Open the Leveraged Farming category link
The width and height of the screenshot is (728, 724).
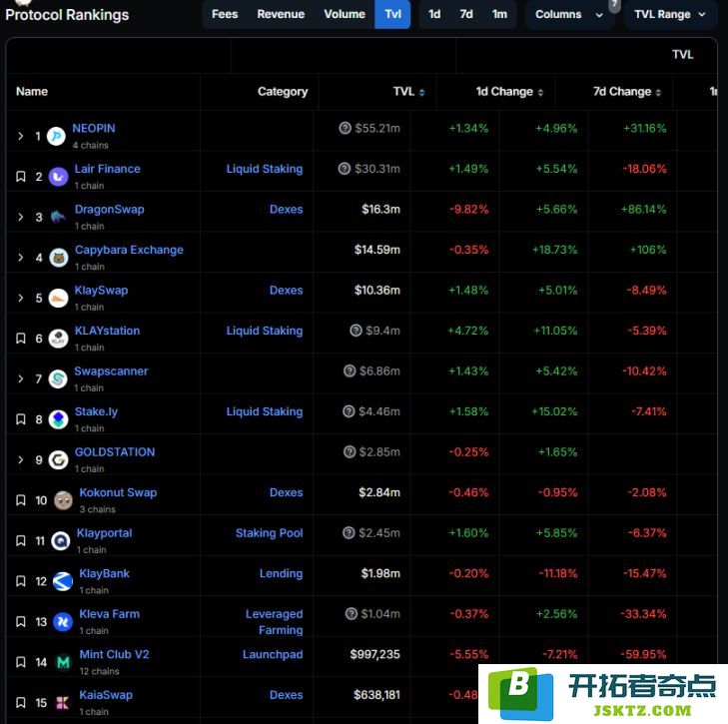click(274, 622)
